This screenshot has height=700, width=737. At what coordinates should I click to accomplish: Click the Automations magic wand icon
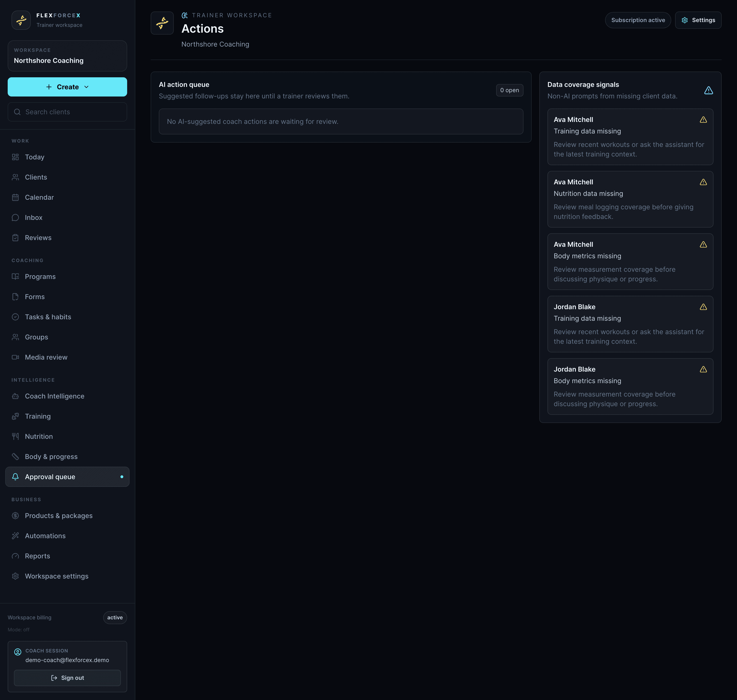click(15, 536)
